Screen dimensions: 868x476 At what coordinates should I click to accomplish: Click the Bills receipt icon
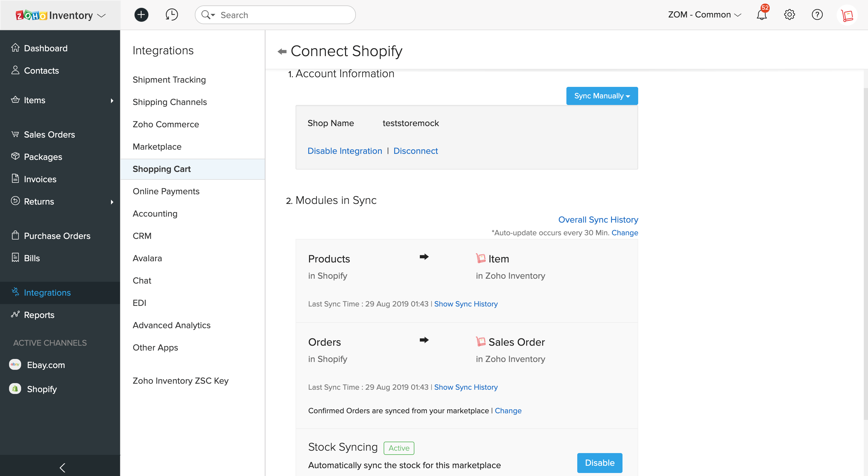tap(15, 258)
